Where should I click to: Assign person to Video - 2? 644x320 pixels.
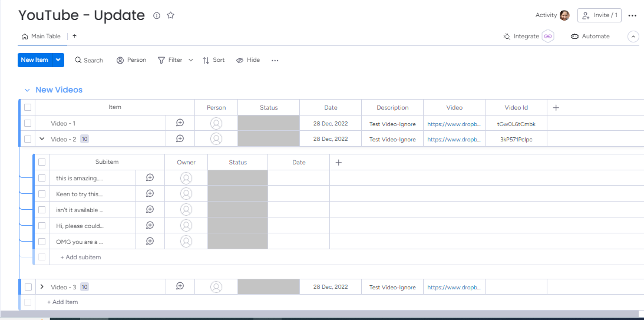pos(216,139)
